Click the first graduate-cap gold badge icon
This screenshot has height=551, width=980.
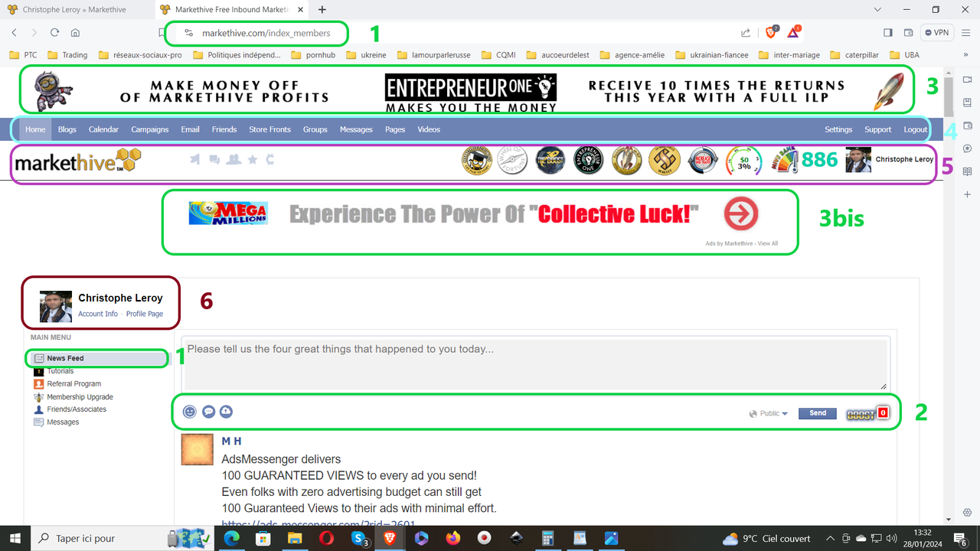coord(476,160)
